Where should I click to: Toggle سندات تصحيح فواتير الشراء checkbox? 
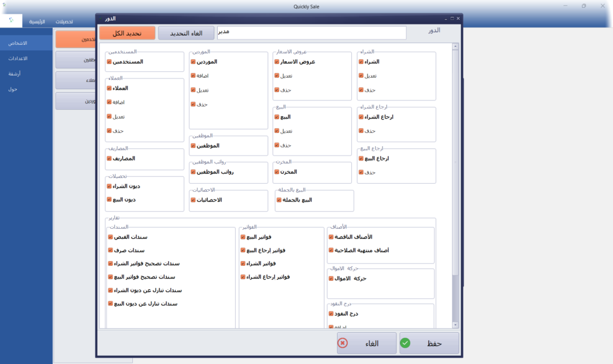(x=110, y=263)
